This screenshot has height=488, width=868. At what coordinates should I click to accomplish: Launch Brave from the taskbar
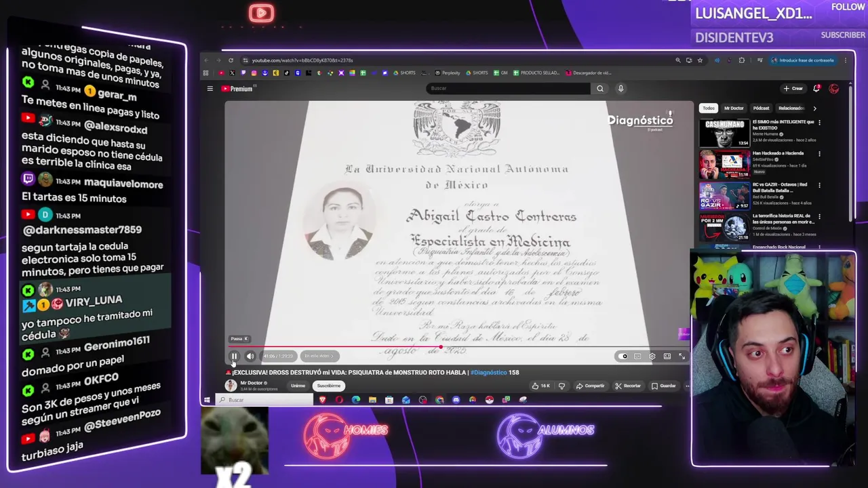(323, 400)
